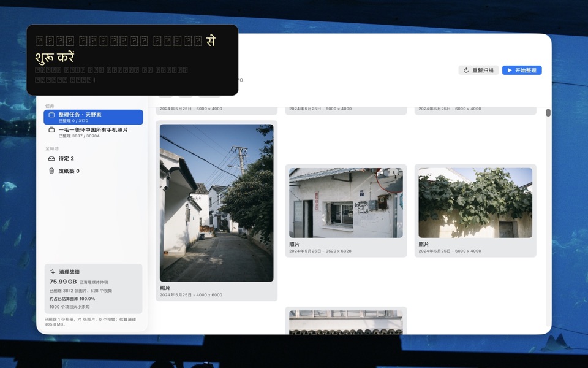Click the play icon in 开始整理
The width and height of the screenshot is (588, 368).
click(509, 70)
